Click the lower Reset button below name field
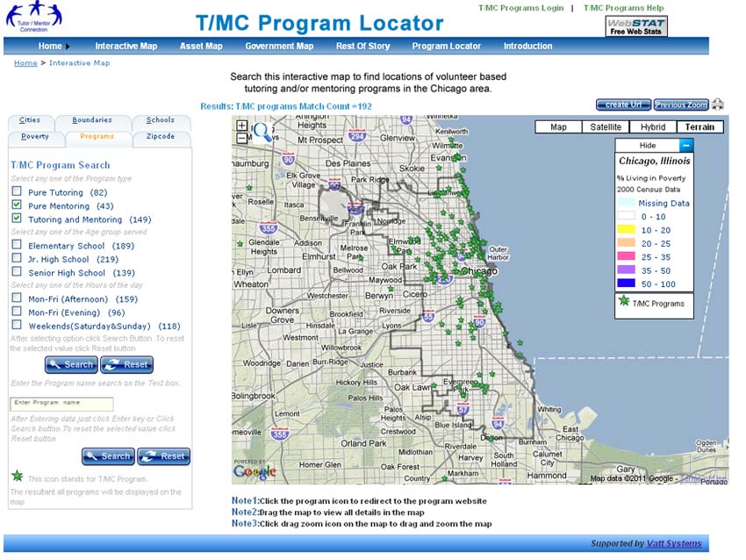This screenshot has width=746, height=560. coord(164,456)
